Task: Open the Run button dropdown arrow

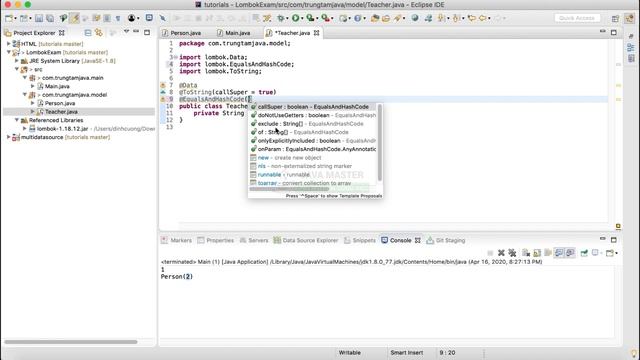Action: click(x=302, y=18)
